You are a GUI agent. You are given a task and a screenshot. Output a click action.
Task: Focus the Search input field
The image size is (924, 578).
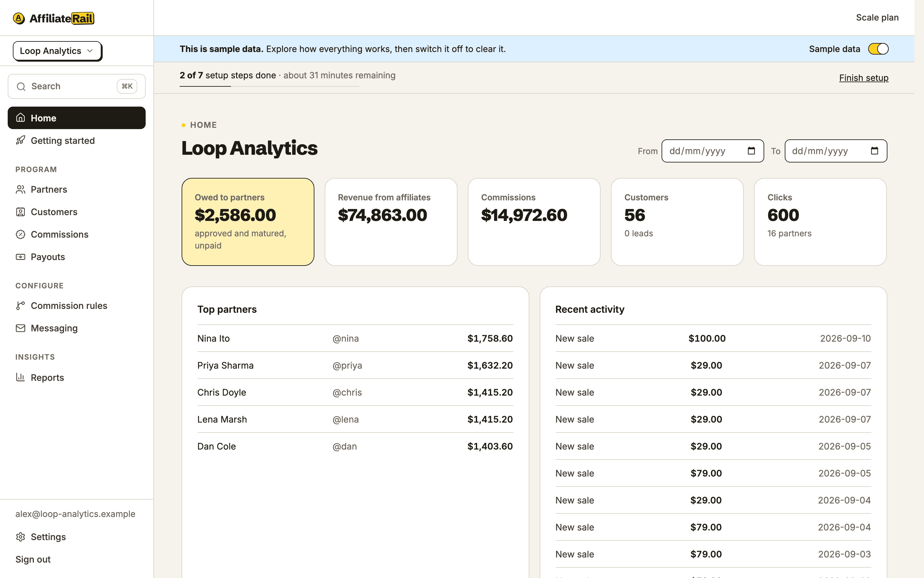point(77,86)
